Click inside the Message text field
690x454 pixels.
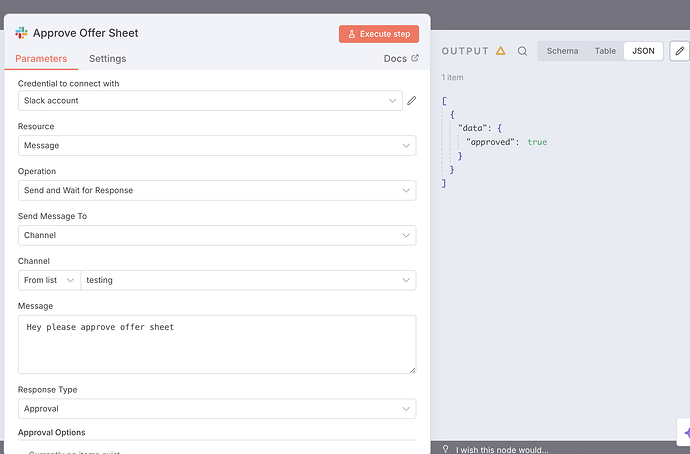tap(217, 345)
